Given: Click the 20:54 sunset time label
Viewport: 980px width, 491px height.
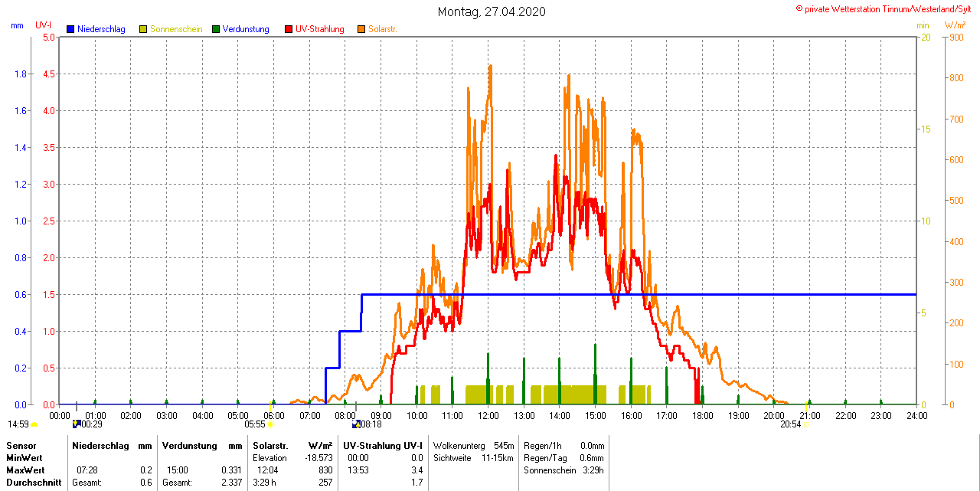Looking at the screenshot, I should 791,424.
